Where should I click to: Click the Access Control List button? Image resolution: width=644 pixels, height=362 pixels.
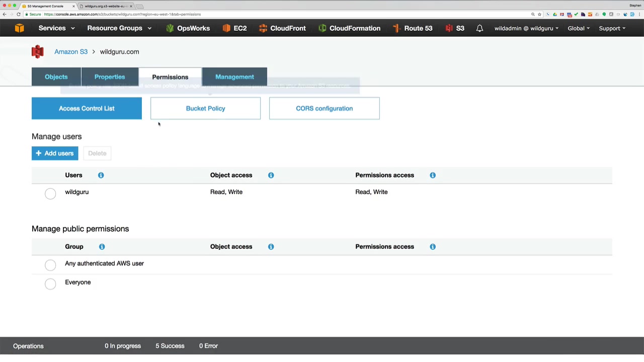[x=87, y=109]
